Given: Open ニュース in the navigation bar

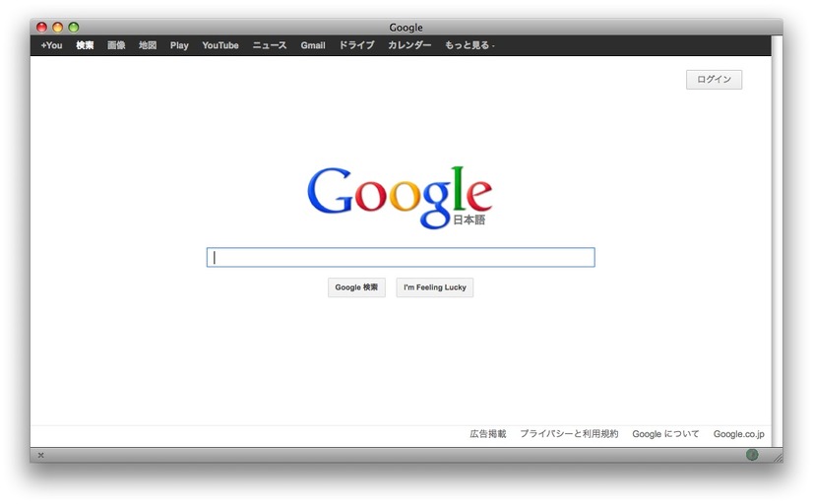Looking at the screenshot, I should pos(269,45).
